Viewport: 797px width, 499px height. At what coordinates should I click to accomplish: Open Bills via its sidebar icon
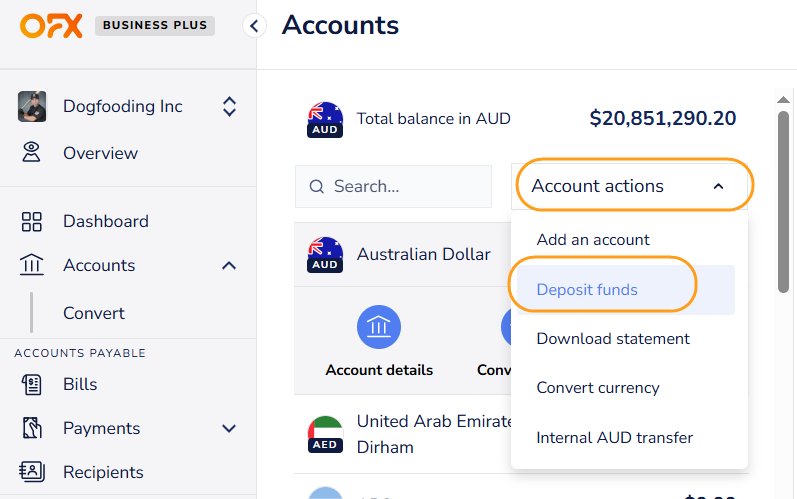click(x=32, y=384)
